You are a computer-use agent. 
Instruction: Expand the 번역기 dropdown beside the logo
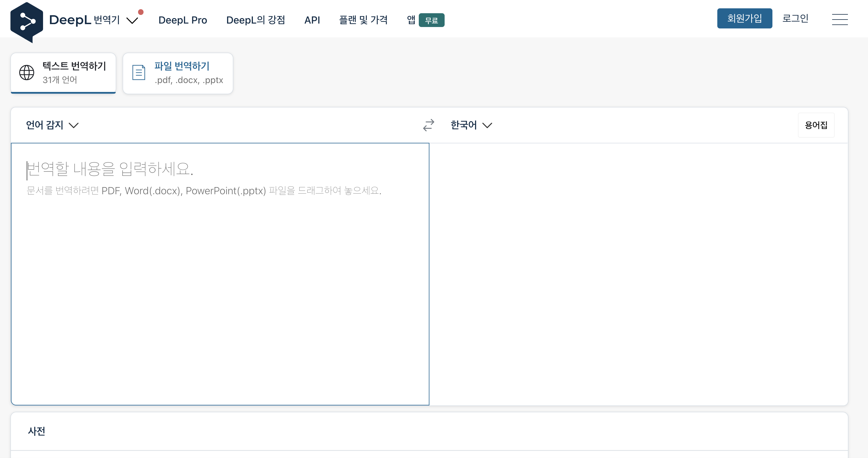pos(132,21)
